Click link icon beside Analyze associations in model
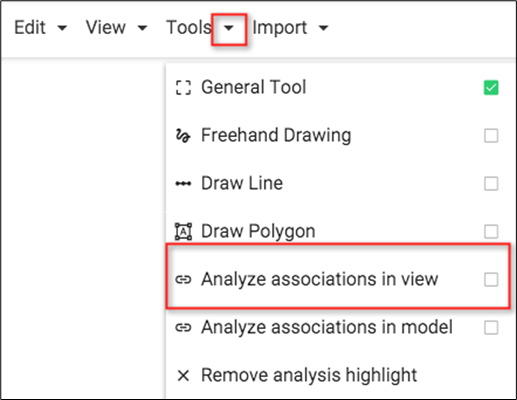The height and width of the screenshot is (400, 517). pyautogui.click(x=183, y=327)
